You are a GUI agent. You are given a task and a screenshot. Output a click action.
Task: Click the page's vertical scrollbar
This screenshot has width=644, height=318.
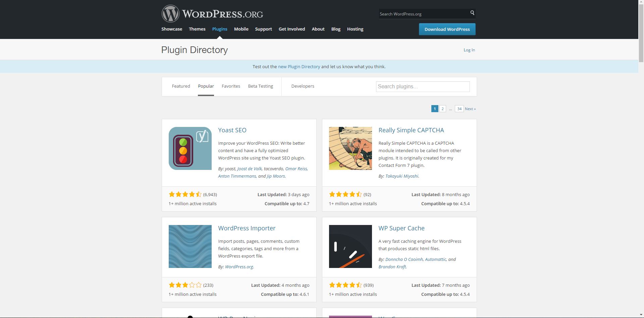pos(641,168)
